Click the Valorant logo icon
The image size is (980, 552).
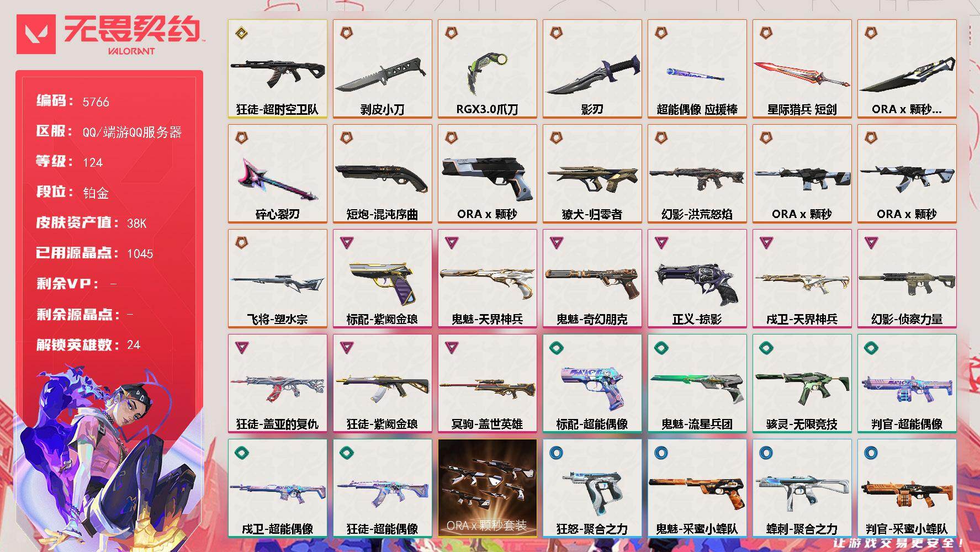[36, 34]
